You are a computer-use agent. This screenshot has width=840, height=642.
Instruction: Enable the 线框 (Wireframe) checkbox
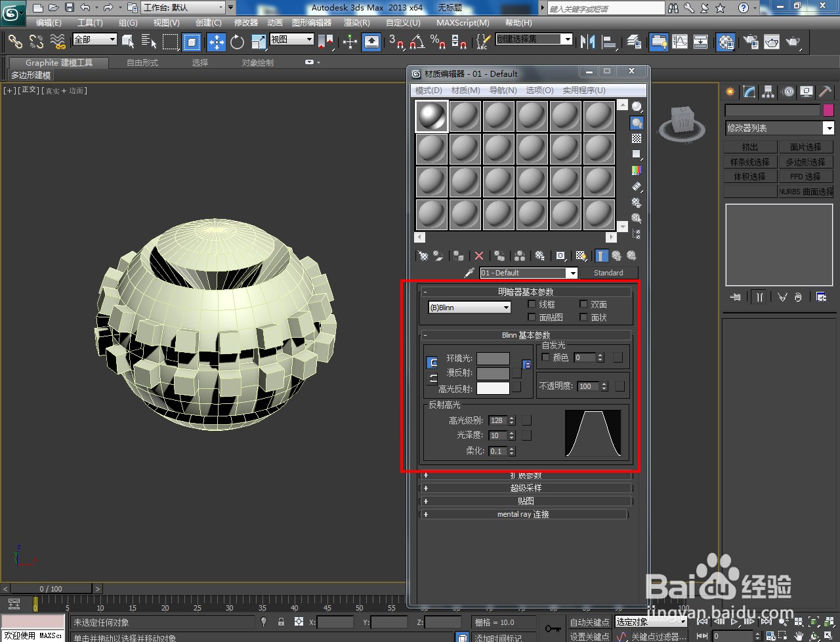(x=532, y=304)
